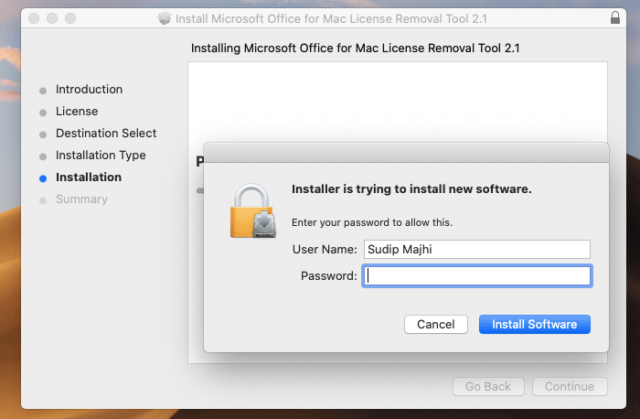Click the padlock icon in the title bar

click(x=613, y=18)
